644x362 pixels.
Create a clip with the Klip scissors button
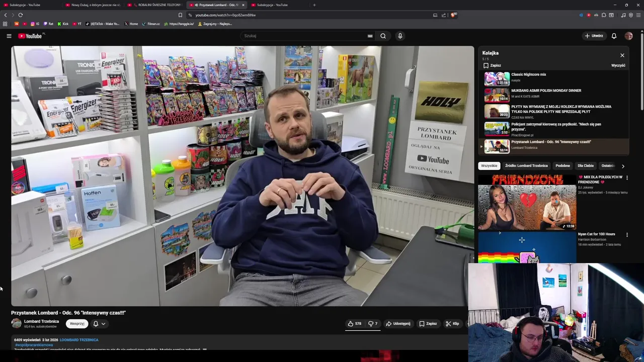452,324
